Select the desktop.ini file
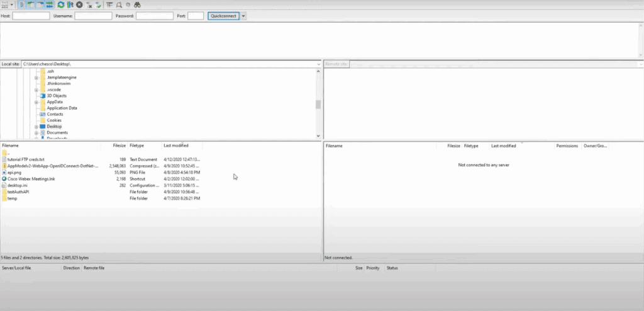644x311 pixels. click(x=101, y=186)
